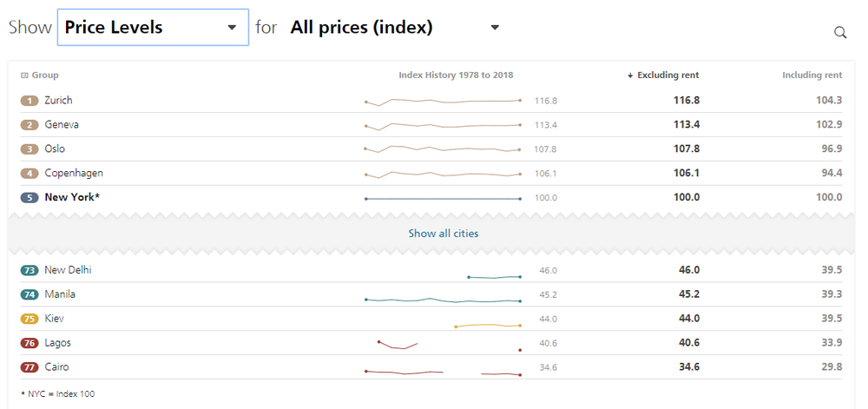The image size is (868, 409).
Task: Click Manila's rank 74 badge
Action: [x=30, y=295]
